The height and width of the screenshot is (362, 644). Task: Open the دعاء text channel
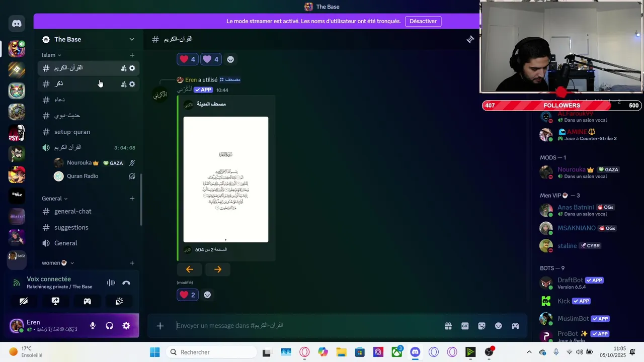(x=88, y=100)
